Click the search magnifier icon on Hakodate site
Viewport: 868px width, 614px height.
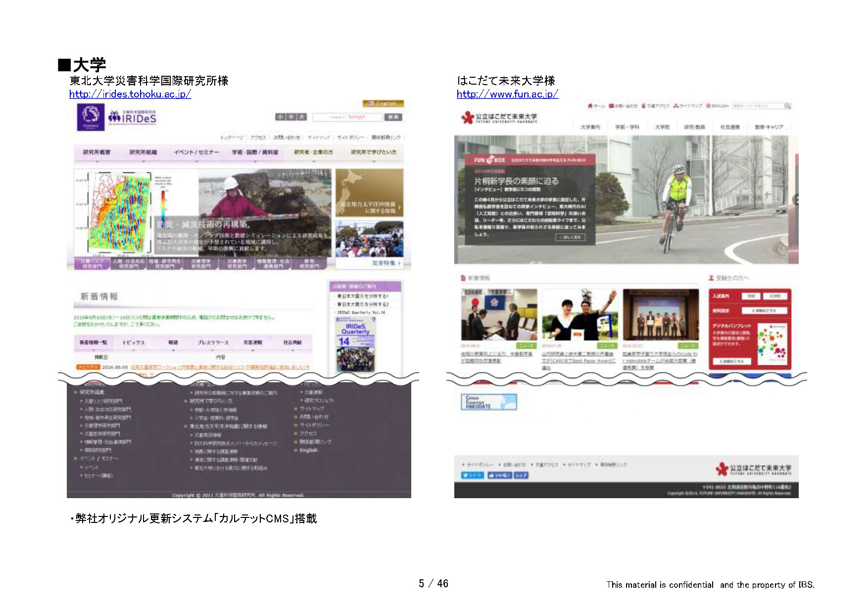pyautogui.click(x=787, y=106)
